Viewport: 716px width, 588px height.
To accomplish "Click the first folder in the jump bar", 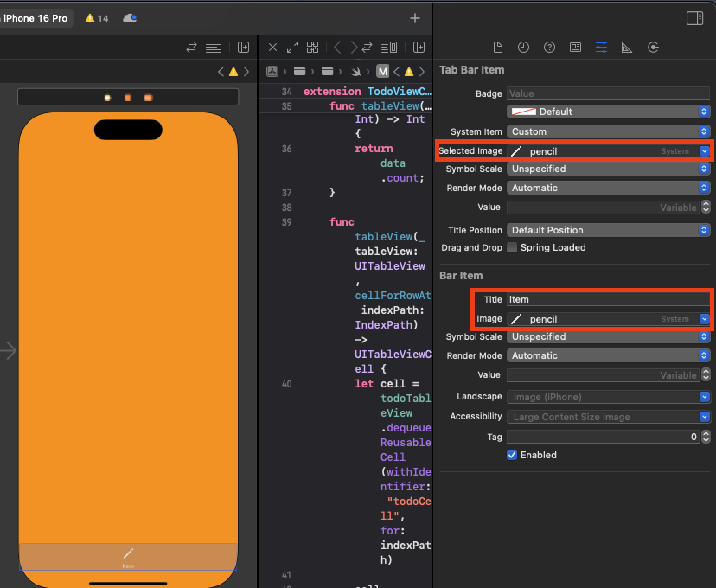I will pos(299,71).
